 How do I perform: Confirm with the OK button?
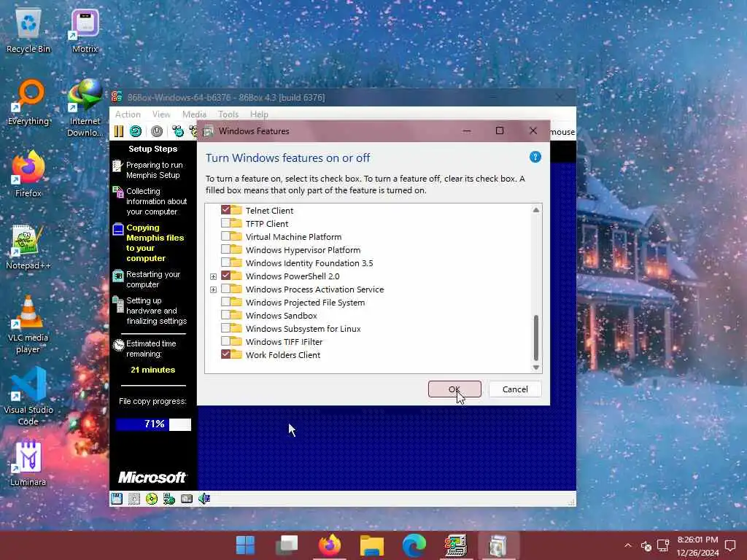click(x=454, y=389)
